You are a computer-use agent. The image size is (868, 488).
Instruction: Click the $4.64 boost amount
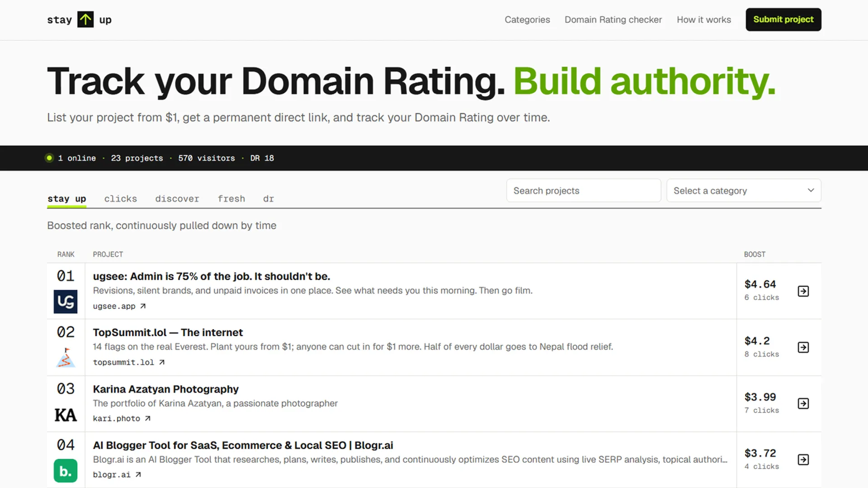tap(760, 284)
